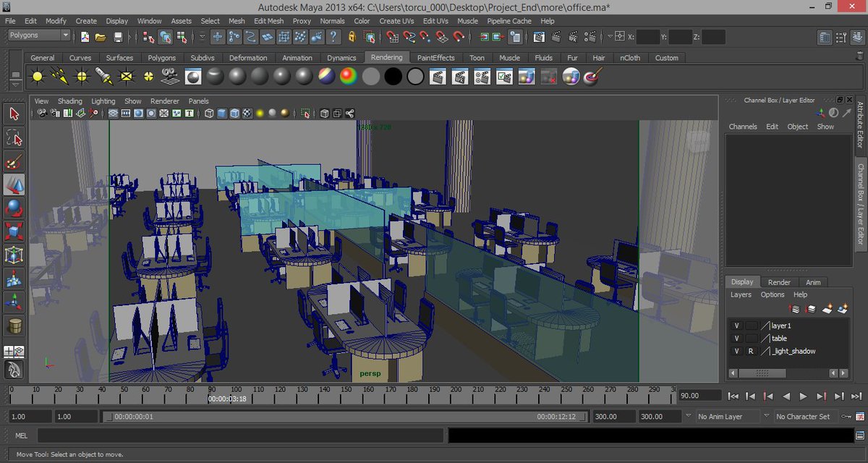Open the Layers dropdown menu in Layer Editor
Image resolution: width=868 pixels, height=463 pixels.
pos(741,295)
